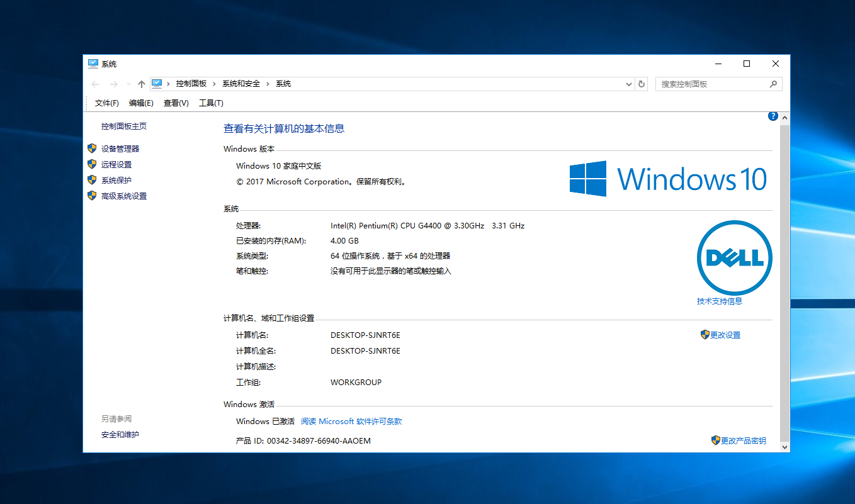Expand the chevron after 控制面板 in the breadcrumb

[x=214, y=84]
